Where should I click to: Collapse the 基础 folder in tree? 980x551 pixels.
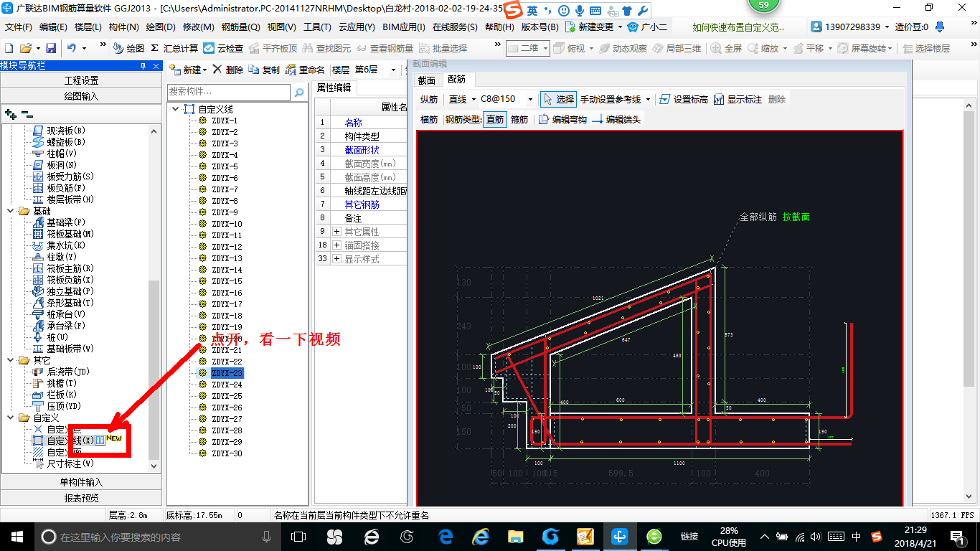coord(11,211)
